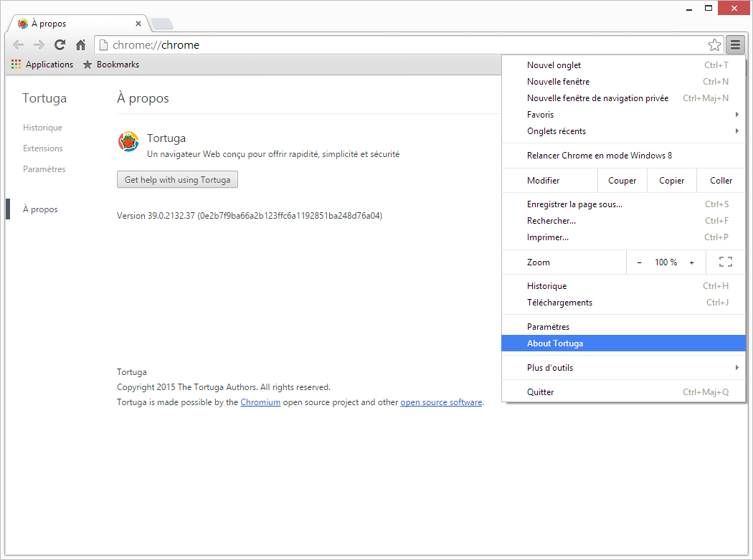Go to the home page icon
Screen dimensions: 753x560
tap(80, 44)
